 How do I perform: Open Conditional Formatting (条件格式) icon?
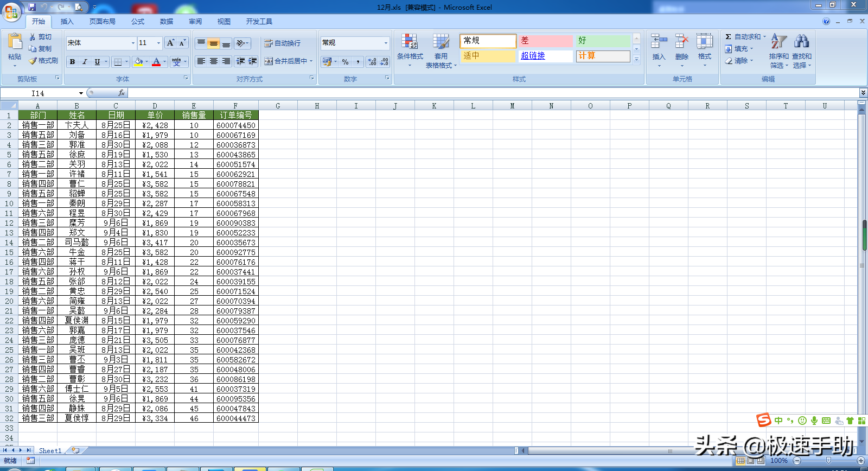(410, 42)
